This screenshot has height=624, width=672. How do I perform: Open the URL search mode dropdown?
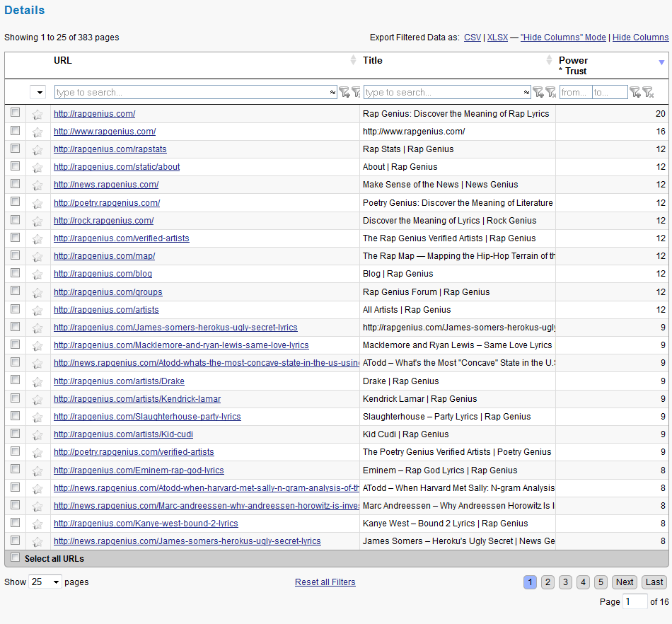(x=332, y=93)
